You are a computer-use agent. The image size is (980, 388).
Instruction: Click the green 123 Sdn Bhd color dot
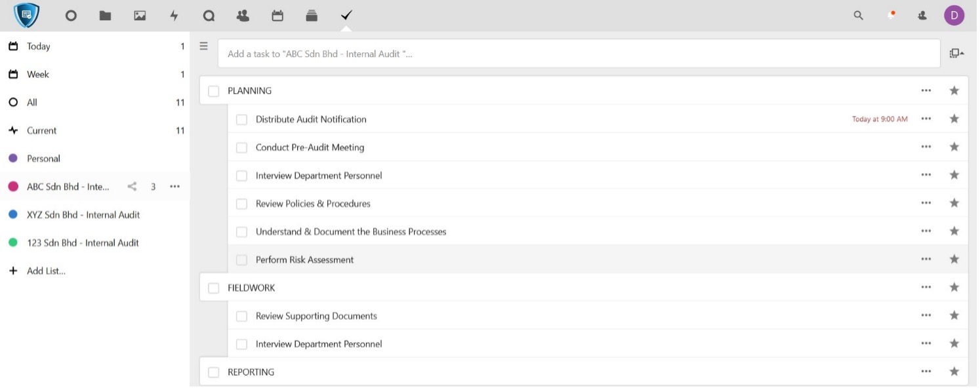[13, 243]
